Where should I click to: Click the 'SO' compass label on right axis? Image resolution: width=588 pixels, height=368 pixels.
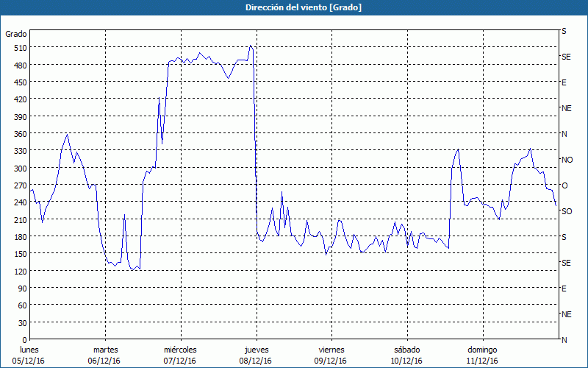pyautogui.click(x=567, y=211)
